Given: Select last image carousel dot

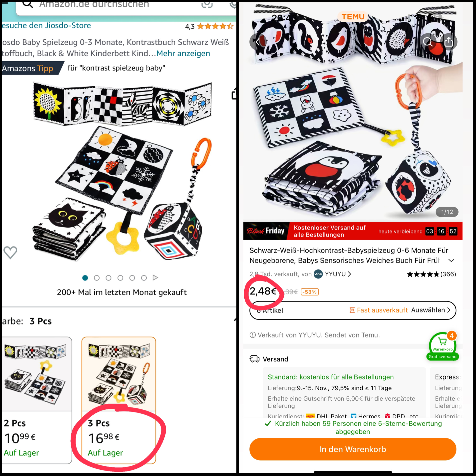Looking at the screenshot, I should [144, 278].
